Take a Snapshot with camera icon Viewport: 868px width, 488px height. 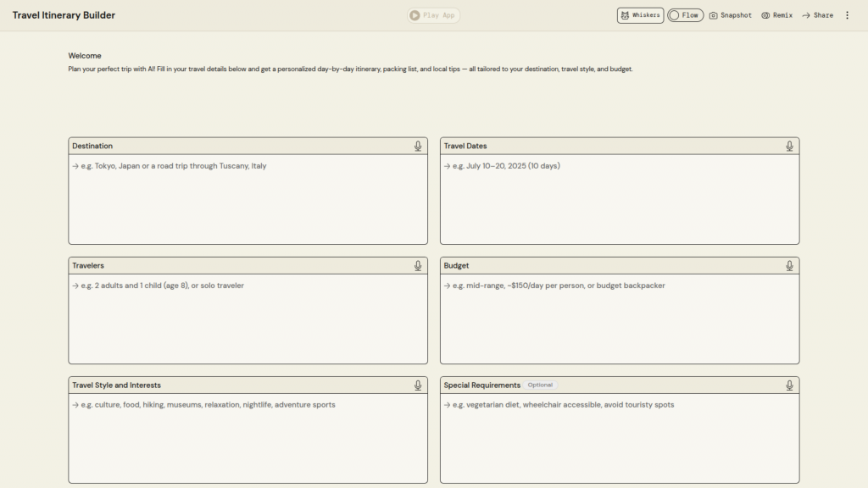730,15
